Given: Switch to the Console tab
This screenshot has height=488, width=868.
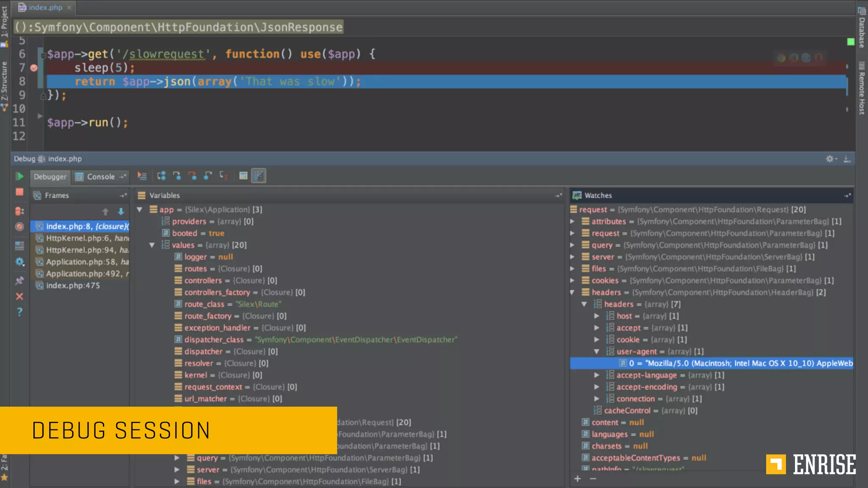Looking at the screenshot, I should 100,177.
